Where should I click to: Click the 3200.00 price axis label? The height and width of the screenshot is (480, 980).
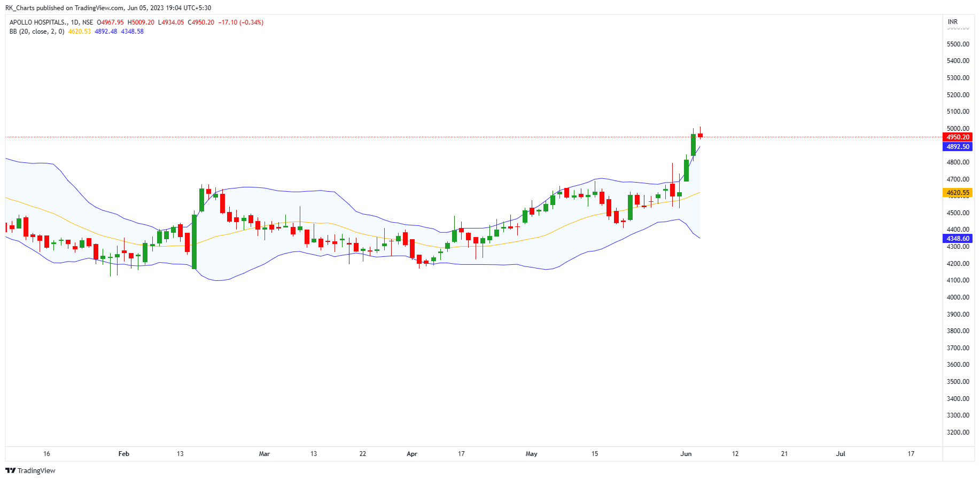[x=958, y=432]
